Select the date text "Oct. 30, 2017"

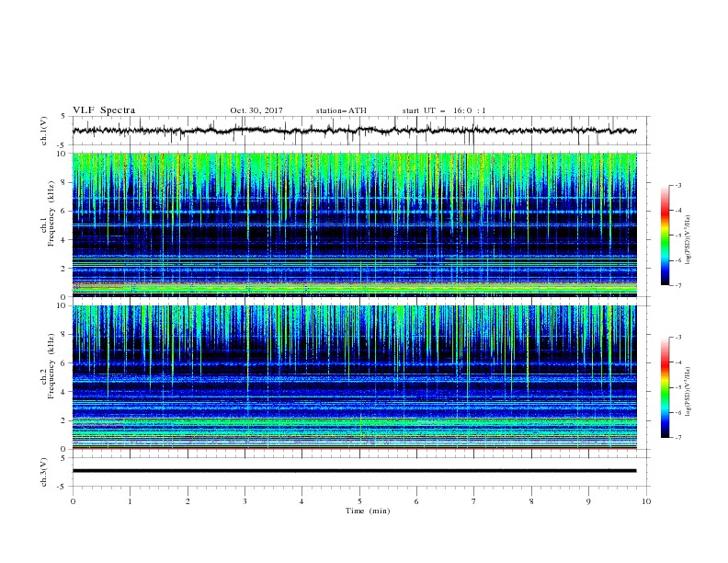pos(256,110)
